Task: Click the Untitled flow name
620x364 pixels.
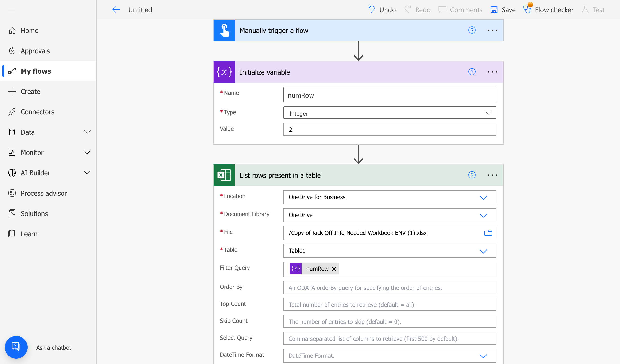Action: (x=140, y=10)
